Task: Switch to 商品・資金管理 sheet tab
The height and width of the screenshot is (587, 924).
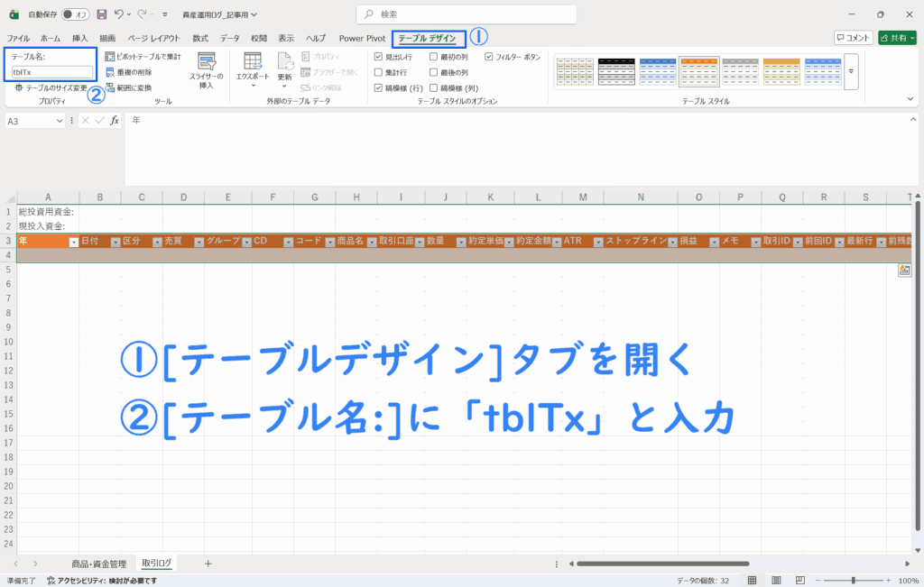Action: coord(99,564)
